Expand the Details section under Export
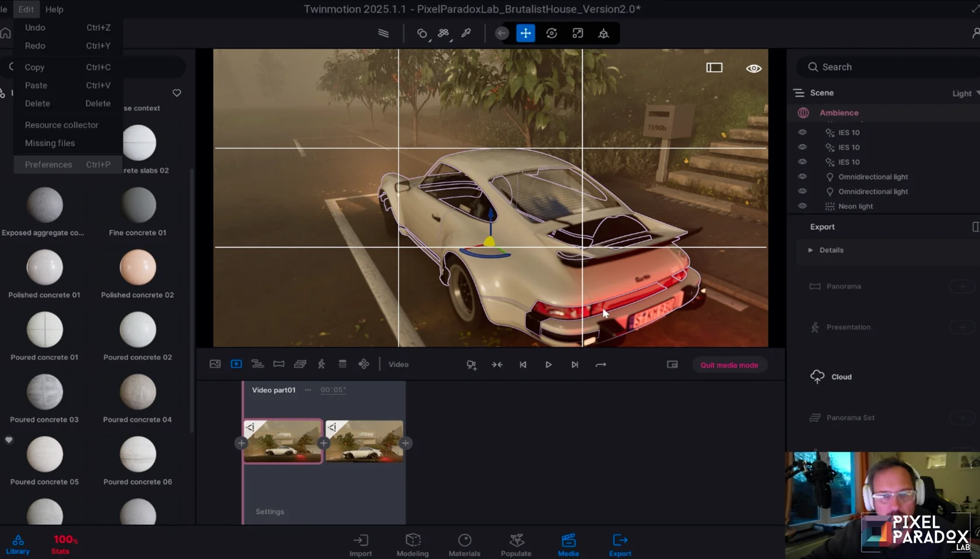 click(x=810, y=250)
